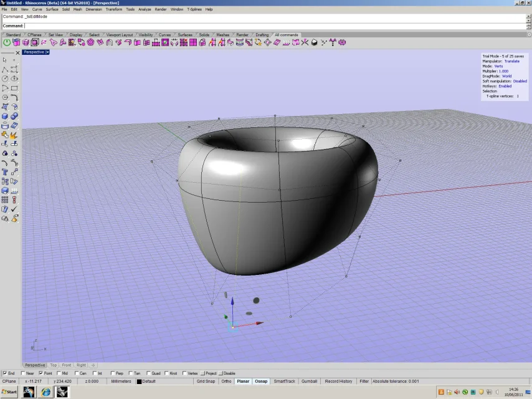Toggle Gumball in status bar
Viewport: 532px width, 399px height.
pyautogui.click(x=309, y=382)
